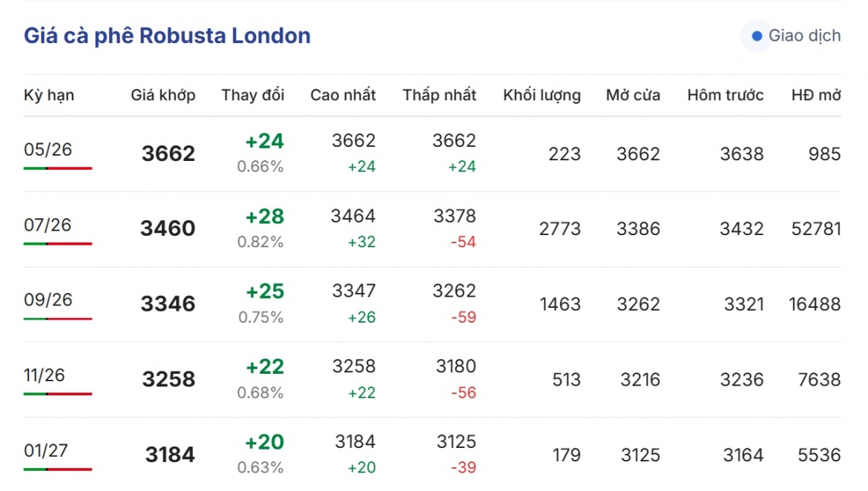Open the 09/26 contract row
This screenshot has height=491, width=868.
pyautogui.click(x=432, y=304)
